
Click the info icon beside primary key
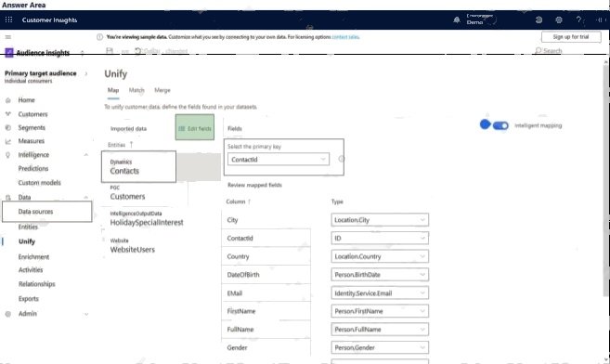point(341,159)
